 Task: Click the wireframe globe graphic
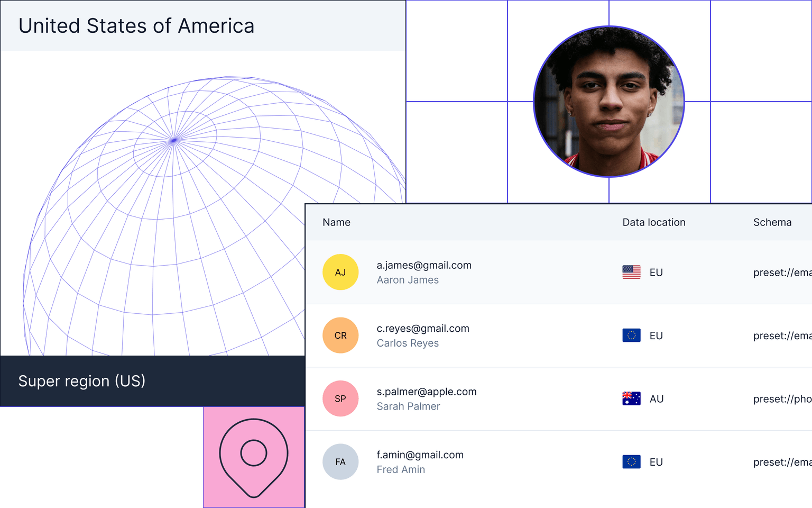(x=174, y=222)
